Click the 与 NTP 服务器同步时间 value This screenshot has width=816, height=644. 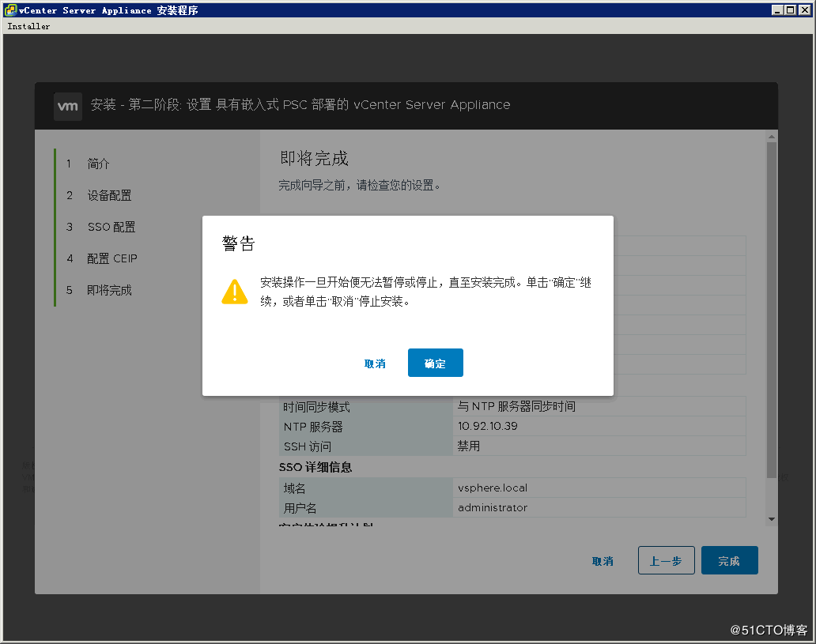pos(516,406)
